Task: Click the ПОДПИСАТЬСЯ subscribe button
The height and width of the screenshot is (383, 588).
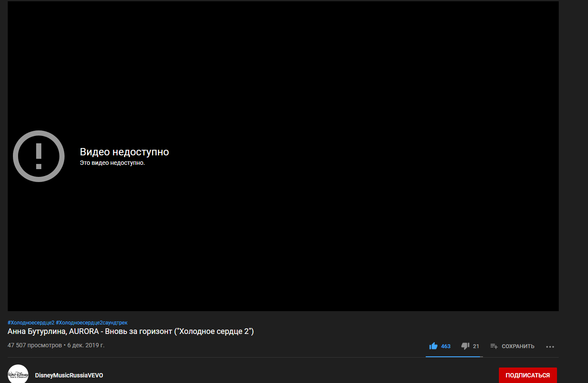Action: point(528,375)
